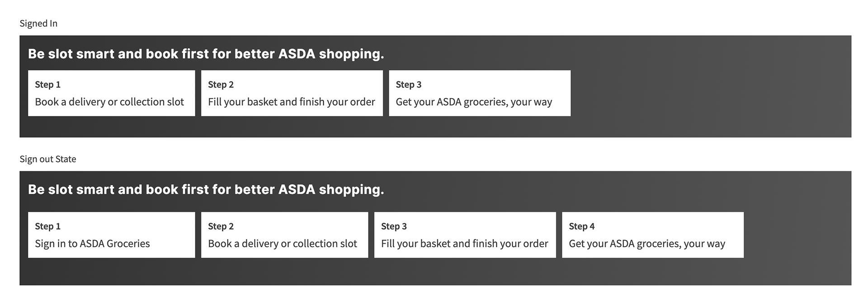This screenshot has height=300, width=868.
Task: Select the Signed In "Book a delivery or collection slot" text
Action: (109, 102)
